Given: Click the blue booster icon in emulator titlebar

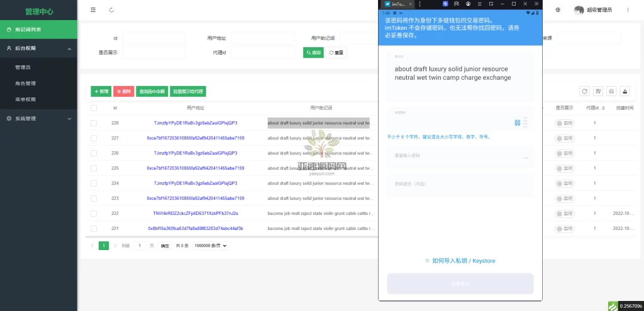Looking at the screenshot, I should pos(445,4).
